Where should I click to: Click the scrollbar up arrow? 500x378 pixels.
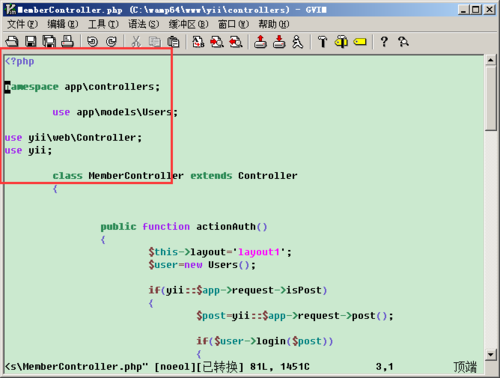point(490,60)
